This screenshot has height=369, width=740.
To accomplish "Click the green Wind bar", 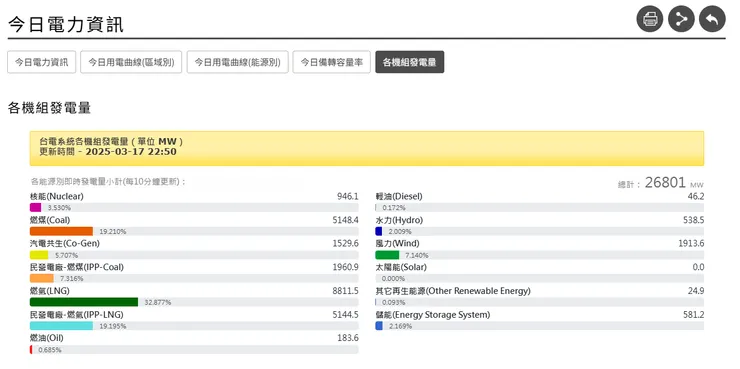I will [x=387, y=255].
